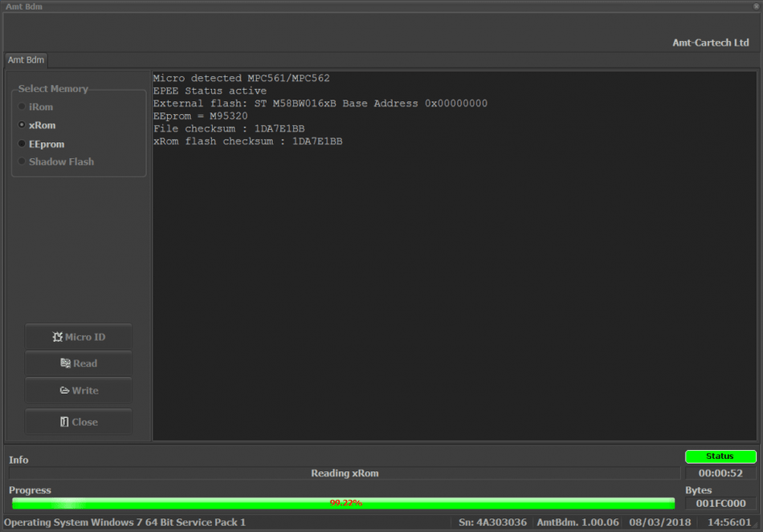Click the elapsed time display 00:00:52
763x532 pixels.
pyautogui.click(x=719, y=473)
